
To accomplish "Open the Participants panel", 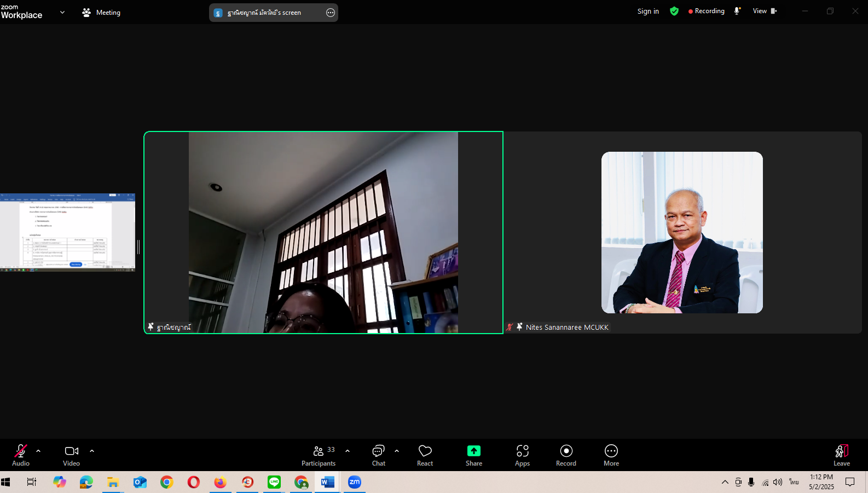I will pos(319,455).
